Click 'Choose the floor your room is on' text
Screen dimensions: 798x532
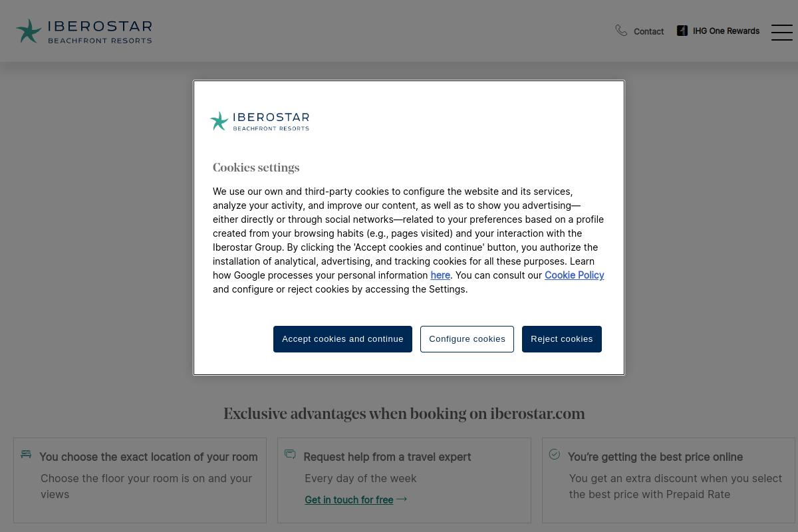(146, 486)
